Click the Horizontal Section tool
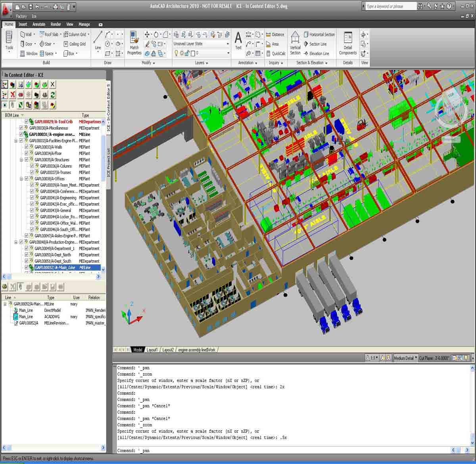The height and width of the screenshot is (464, 476). (x=319, y=34)
